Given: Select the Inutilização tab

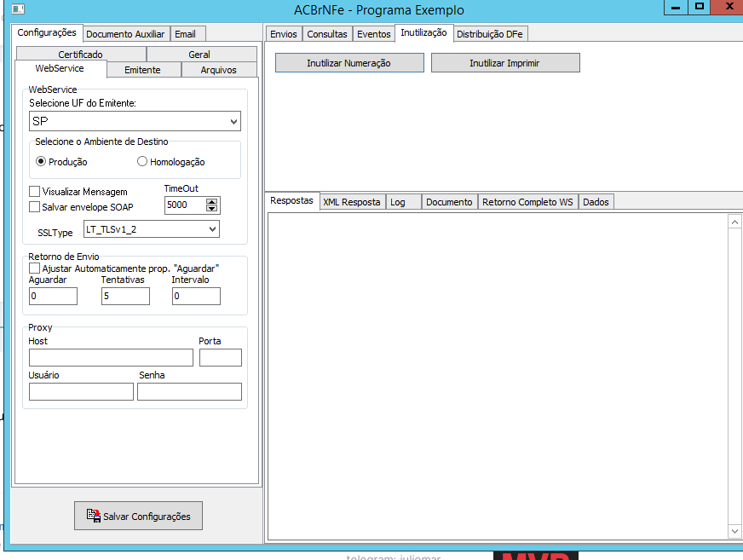Looking at the screenshot, I should (x=423, y=32).
